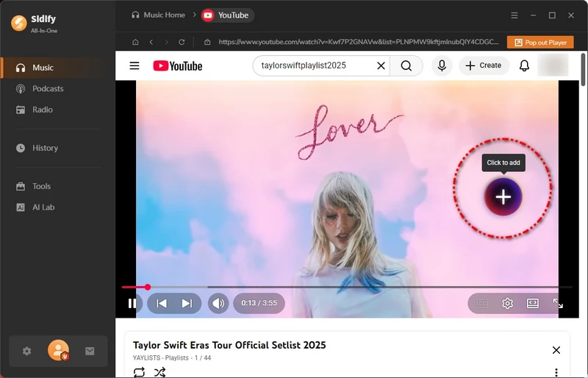Select the YouTube breadcrumb tab

[x=227, y=15]
